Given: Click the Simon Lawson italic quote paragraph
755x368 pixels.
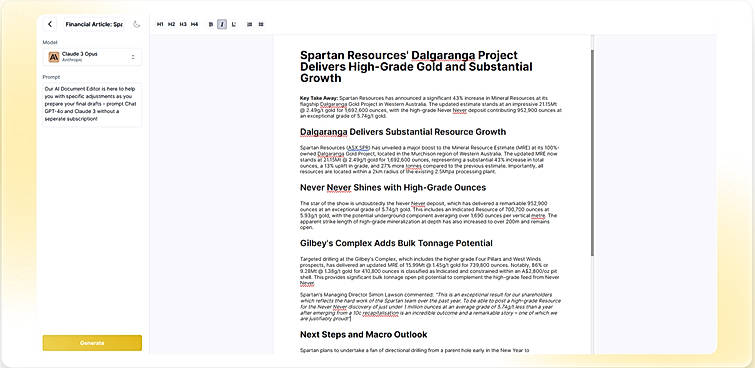Looking at the screenshot, I should 430,306.
